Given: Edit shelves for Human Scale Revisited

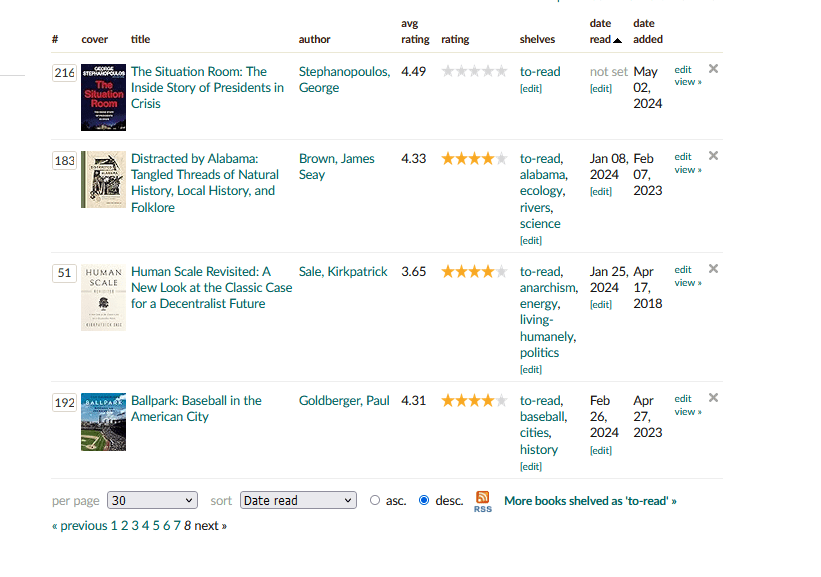Looking at the screenshot, I should pyautogui.click(x=530, y=370).
